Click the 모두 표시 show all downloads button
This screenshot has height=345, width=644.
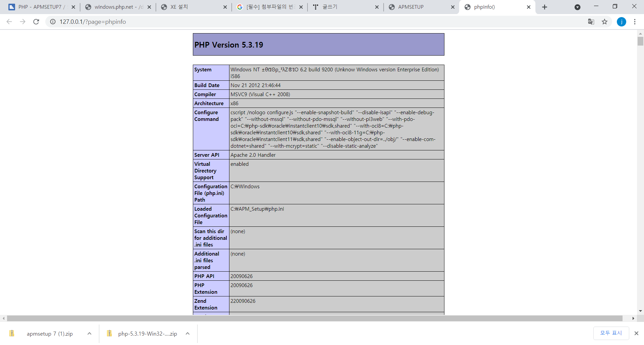pyautogui.click(x=611, y=333)
